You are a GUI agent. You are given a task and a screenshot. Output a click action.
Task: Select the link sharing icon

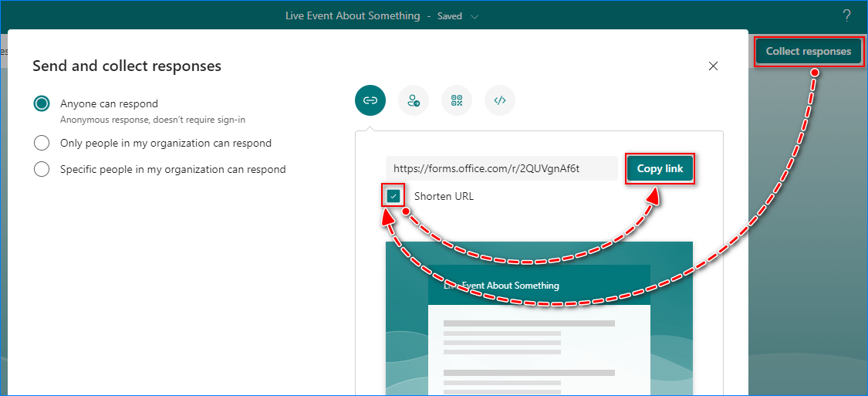(370, 100)
